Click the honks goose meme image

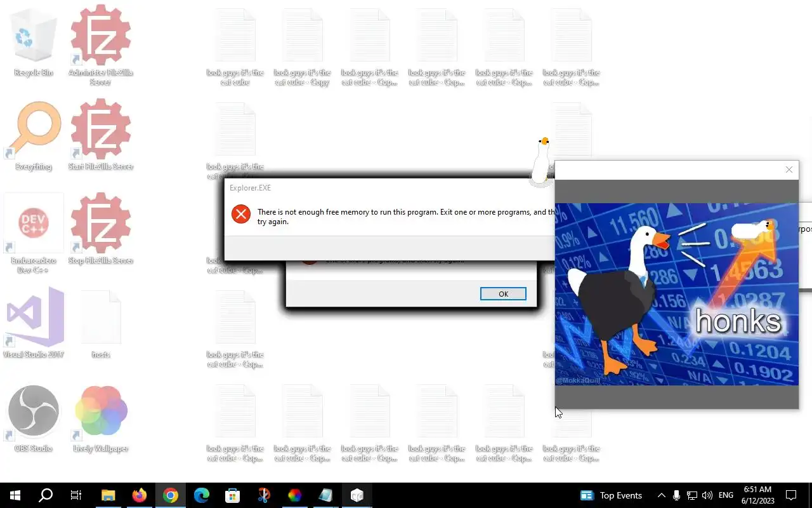click(676, 294)
